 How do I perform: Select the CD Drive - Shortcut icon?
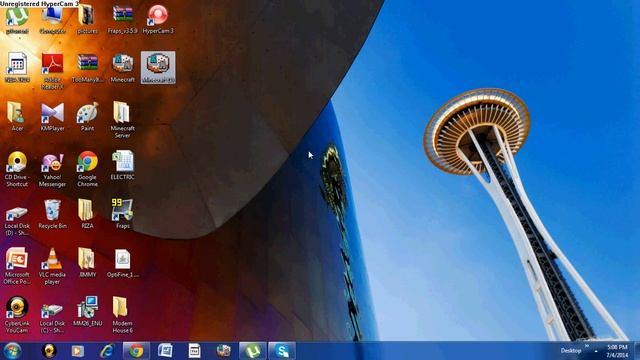[17, 169]
